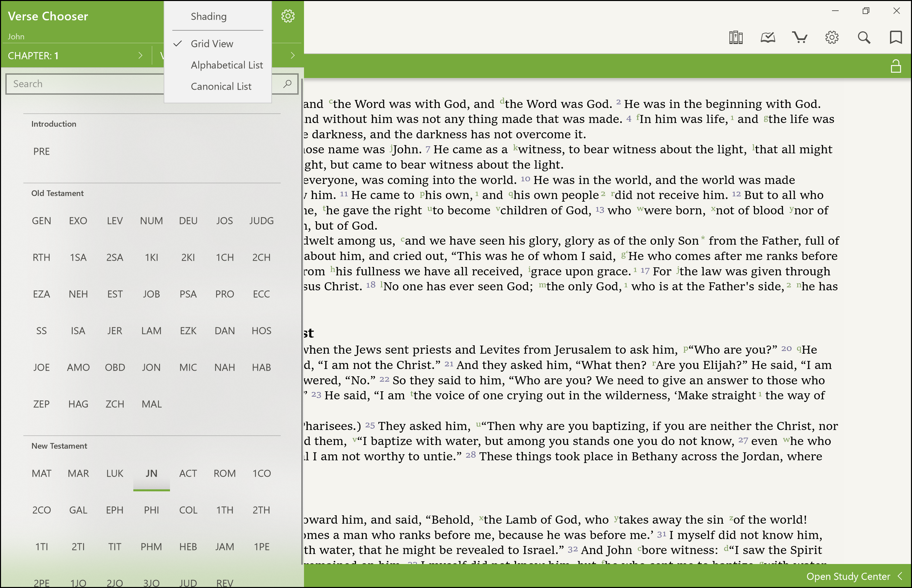Image resolution: width=912 pixels, height=588 pixels.
Task: Toggle the lock icon on green bar
Action: point(896,66)
